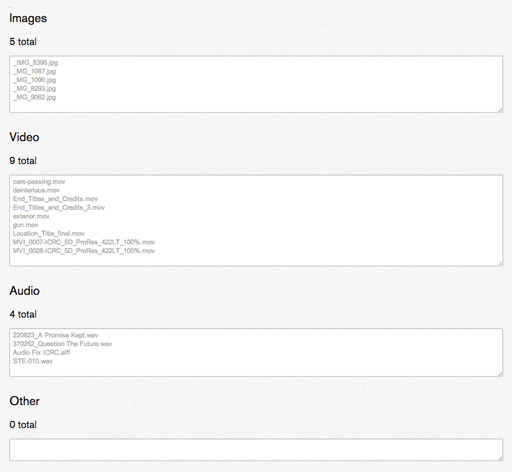Image resolution: width=512 pixels, height=472 pixels.
Task: Click the Images file list textarea
Action: pyautogui.click(x=256, y=84)
